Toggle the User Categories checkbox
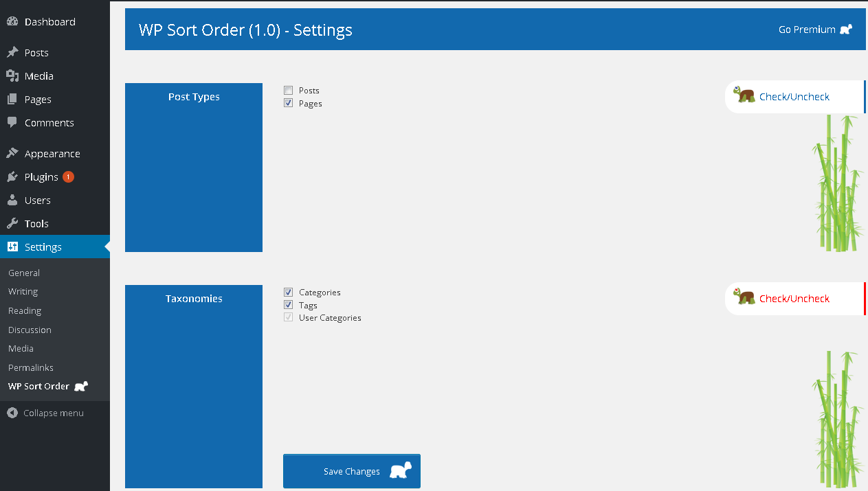The height and width of the screenshot is (491, 868). tap(289, 317)
